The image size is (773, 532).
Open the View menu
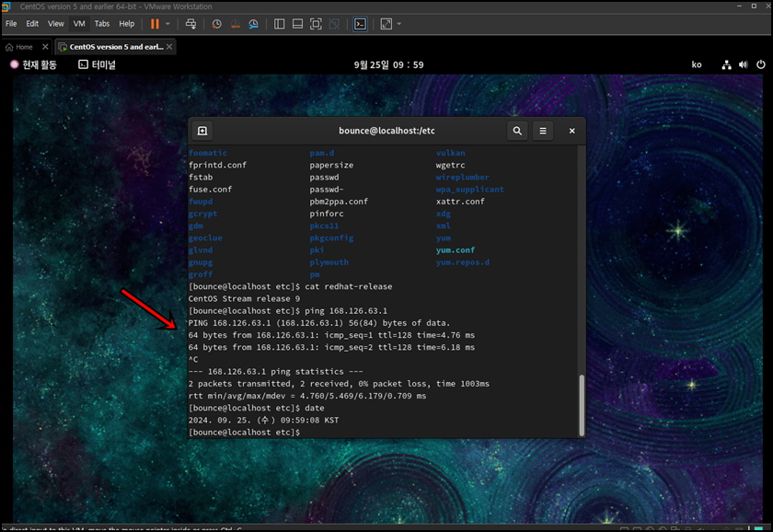[56, 24]
